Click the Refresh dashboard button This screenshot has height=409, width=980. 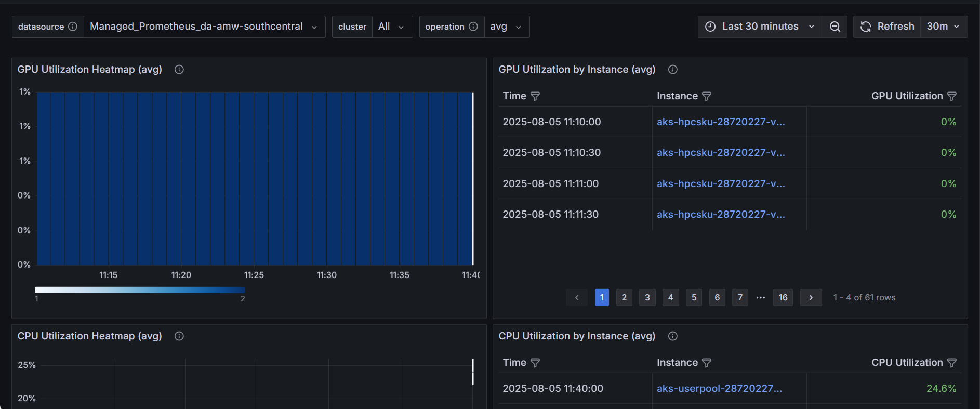[888, 27]
